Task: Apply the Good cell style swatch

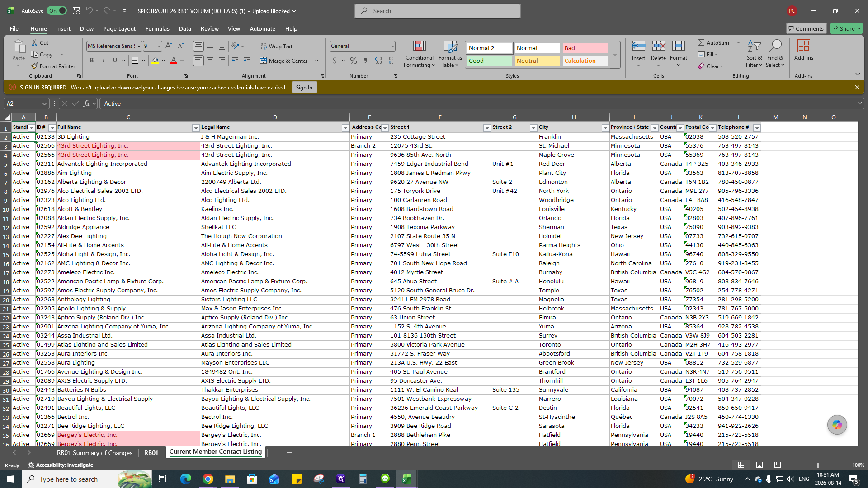Action: point(490,61)
